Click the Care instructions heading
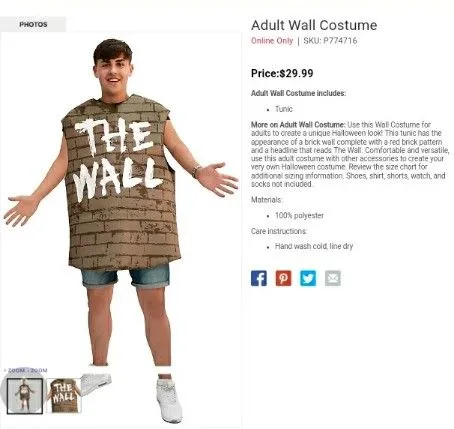The image size is (454, 429). coord(279,231)
